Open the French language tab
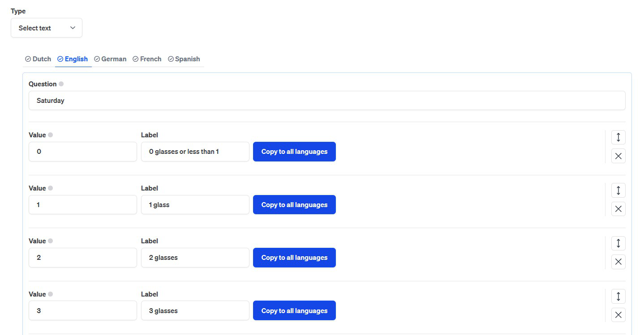This screenshot has width=644, height=335. pyautogui.click(x=147, y=59)
